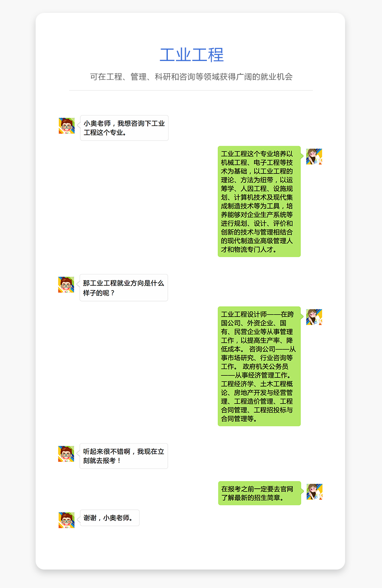This screenshot has width=382, height=588.
Task: Select the 谢谢，小奥老师 bubble
Action: tap(110, 518)
